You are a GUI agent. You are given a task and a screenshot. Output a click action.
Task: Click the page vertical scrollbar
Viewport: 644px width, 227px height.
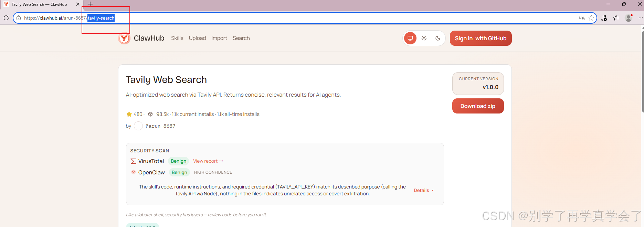[x=643, y=72]
